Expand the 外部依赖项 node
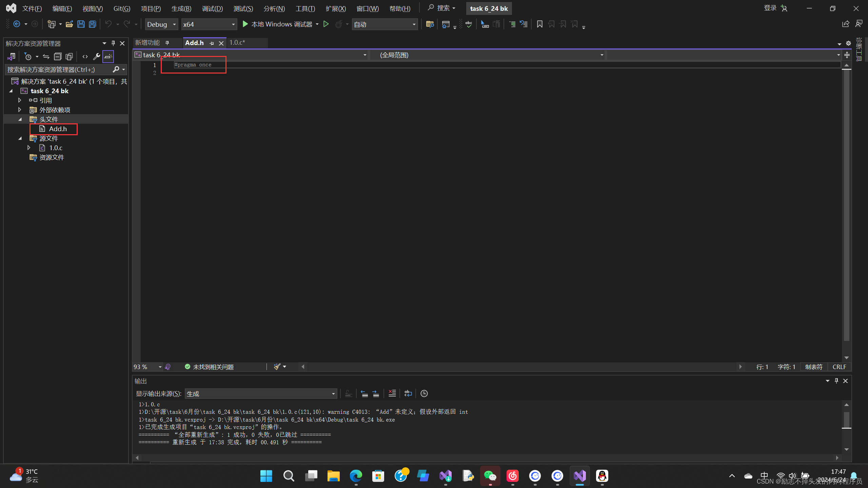868x488 pixels. click(x=20, y=110)
